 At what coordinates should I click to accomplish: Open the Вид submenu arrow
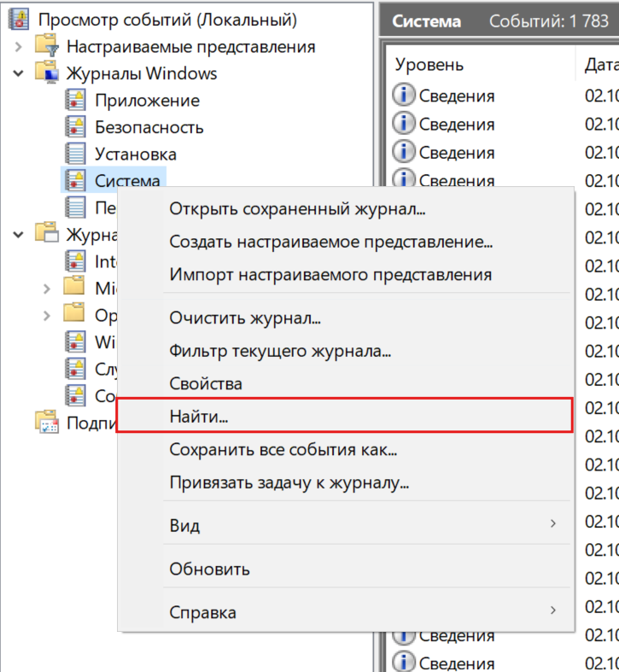pyautogui.click(x=553, y=524)
